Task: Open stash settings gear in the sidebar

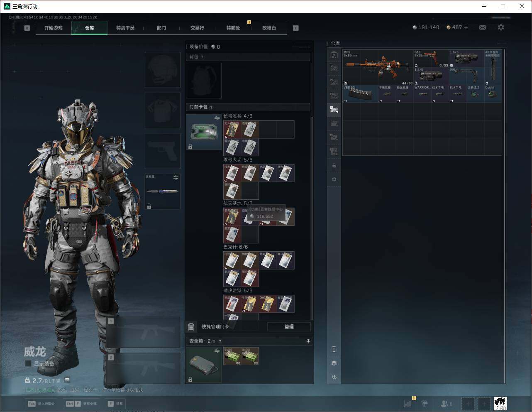Action: point(334,179)
